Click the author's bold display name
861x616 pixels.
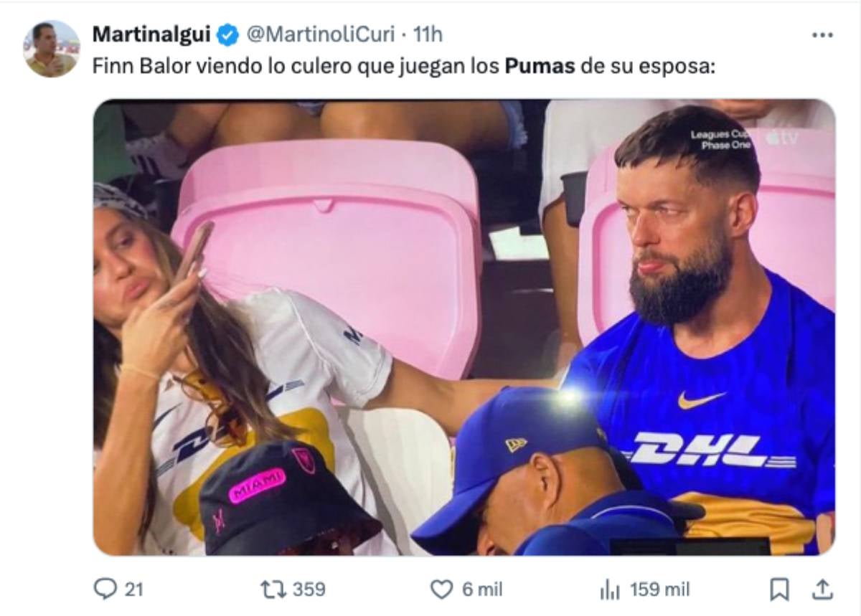pyautogui.click(x=151, y=34)
